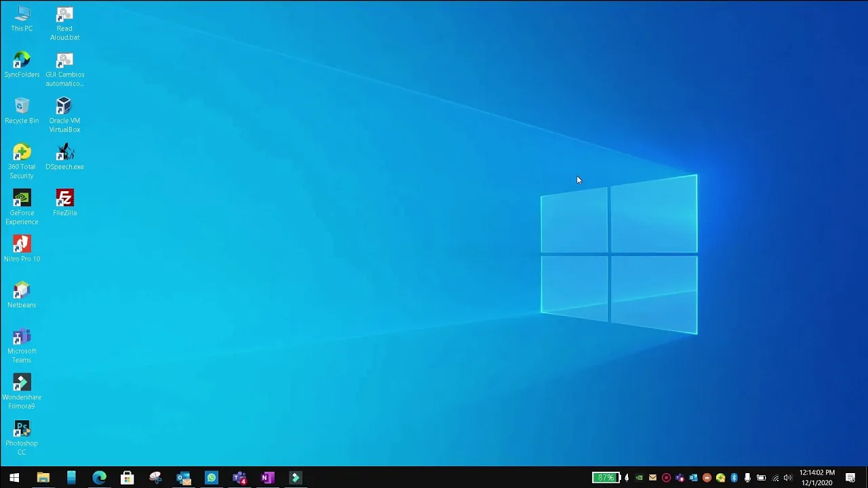Select the FileZilla desktop icon
868x488 pixels.
click(64, 203)
